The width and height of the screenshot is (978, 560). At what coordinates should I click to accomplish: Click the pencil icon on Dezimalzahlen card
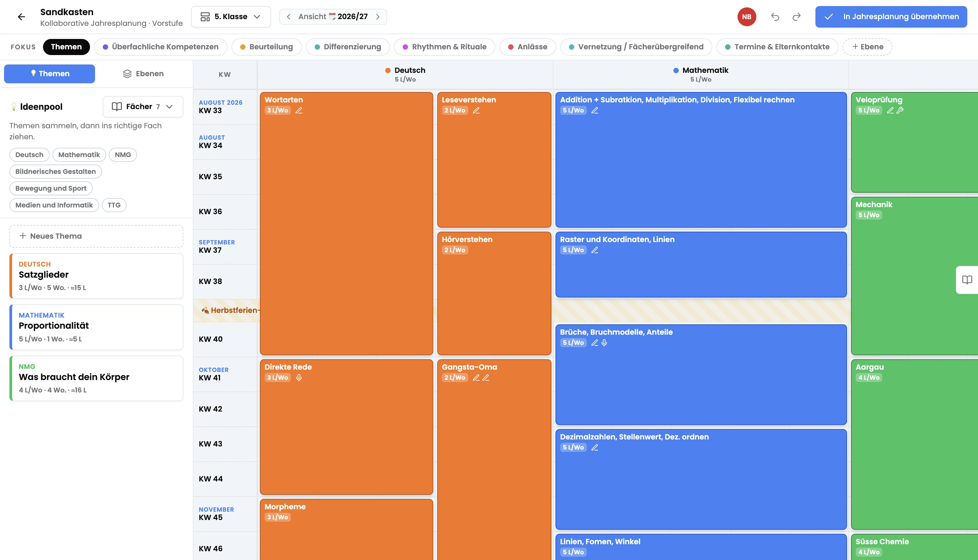[x=595, y=447]
